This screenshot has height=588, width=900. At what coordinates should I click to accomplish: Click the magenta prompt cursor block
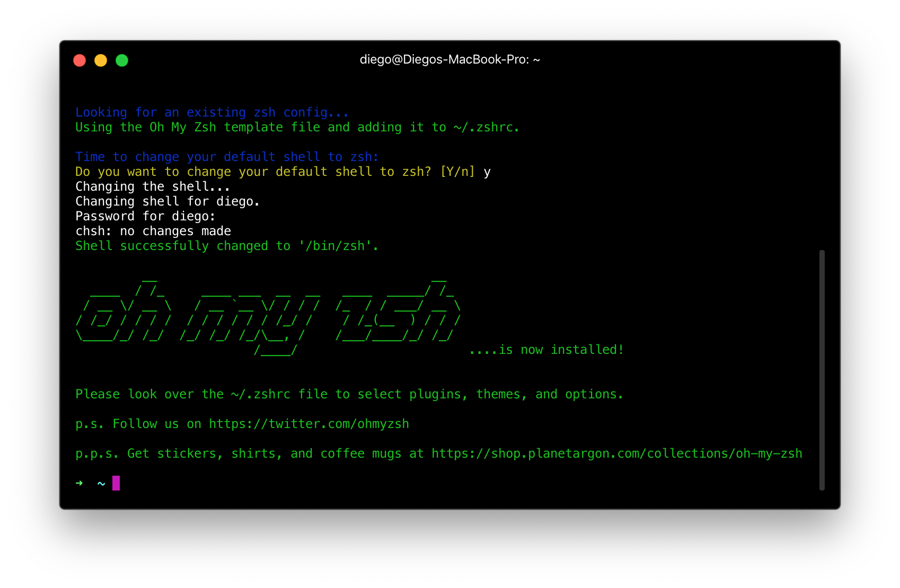click(116, 483)
